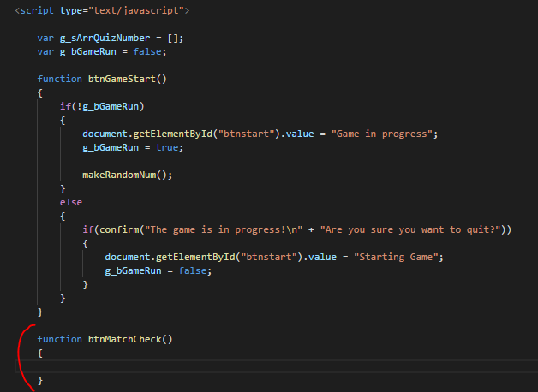Click the btnGameStart function name
Image resolution: width=538 pixels, height=392 pixels.
pos(122,79)
